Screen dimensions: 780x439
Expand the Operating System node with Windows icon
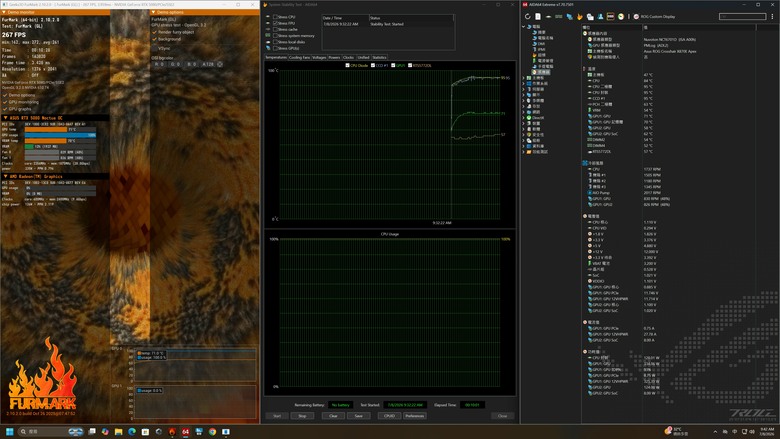coord(524,84)
